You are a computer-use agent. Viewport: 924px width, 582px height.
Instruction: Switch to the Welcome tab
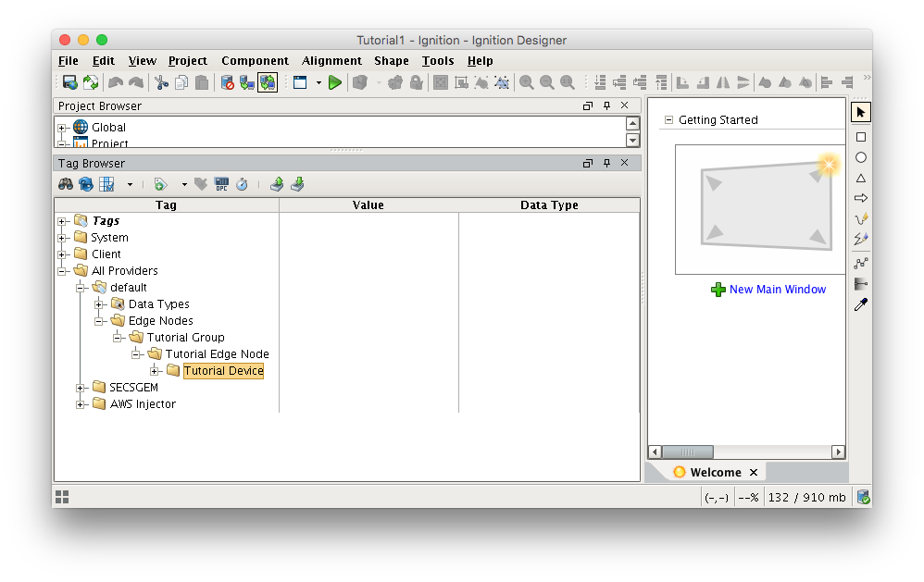tap(715, 472)
